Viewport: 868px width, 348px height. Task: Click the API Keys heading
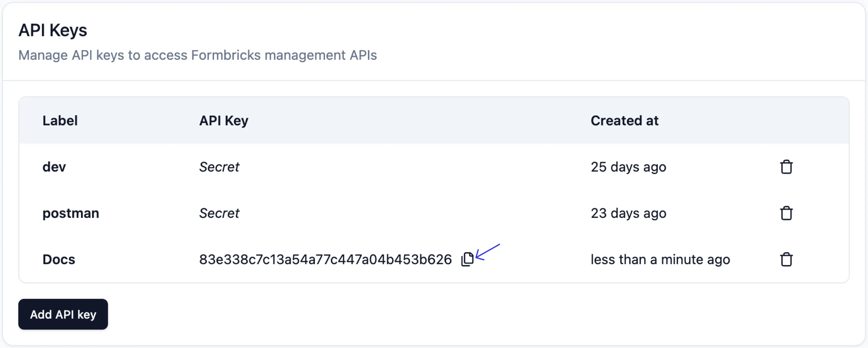pyautogui.click(x=53, y=30)
